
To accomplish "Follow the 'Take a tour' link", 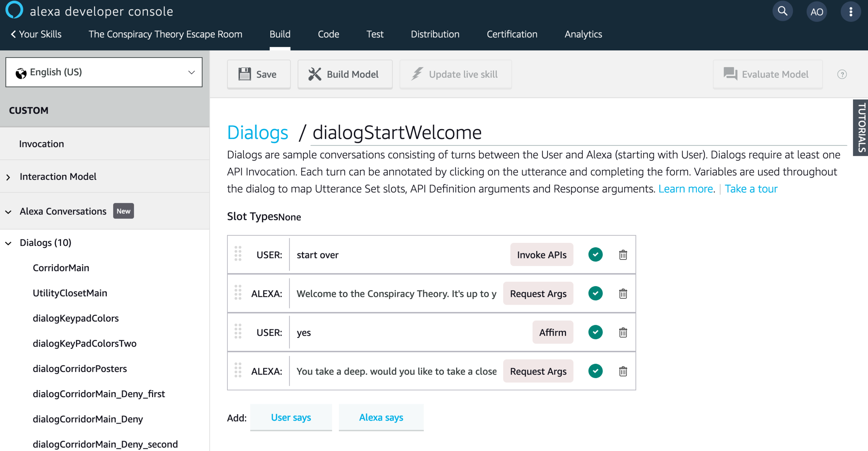I will 751,189.
